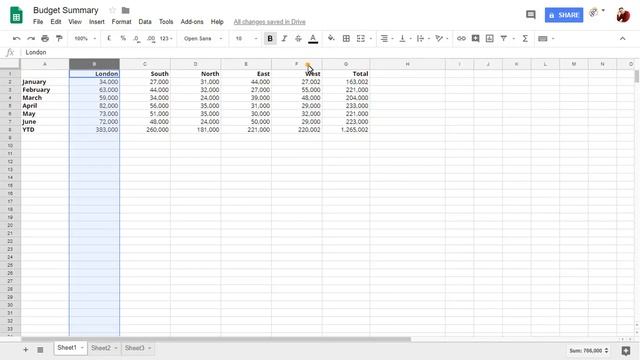Viewport: 640px width, 360px height.
Task: Click the Merge cells icon
Action: (361, 38)
